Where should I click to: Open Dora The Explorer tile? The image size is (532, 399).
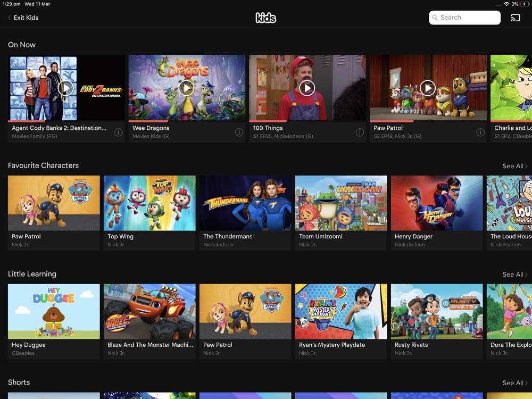tap(509, 322)
